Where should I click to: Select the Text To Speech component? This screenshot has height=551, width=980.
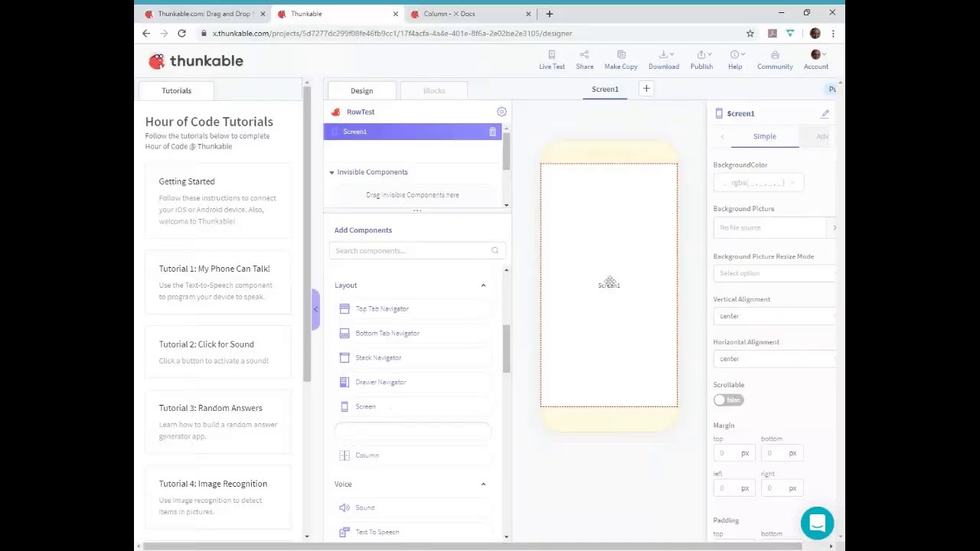(412, 532)
